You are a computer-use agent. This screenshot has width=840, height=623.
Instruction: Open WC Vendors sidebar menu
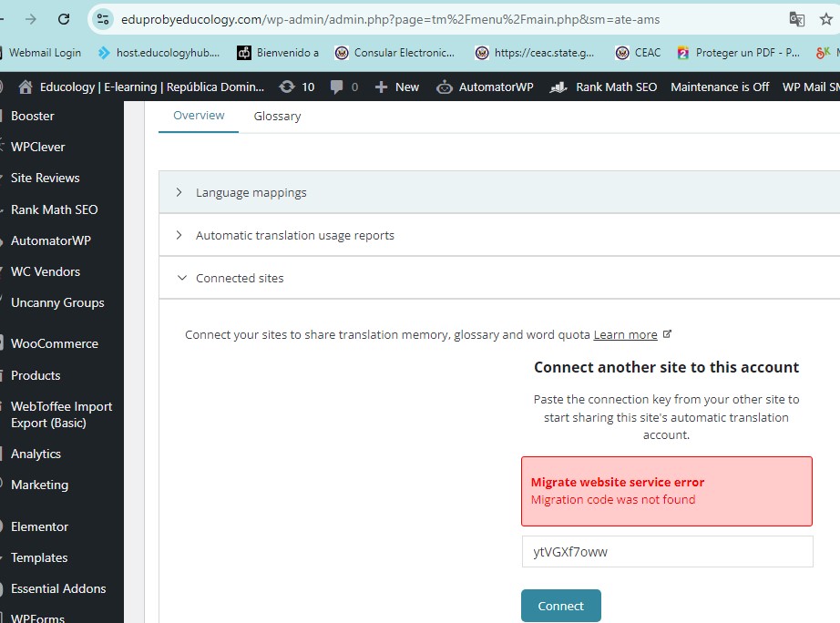[46, 271]
